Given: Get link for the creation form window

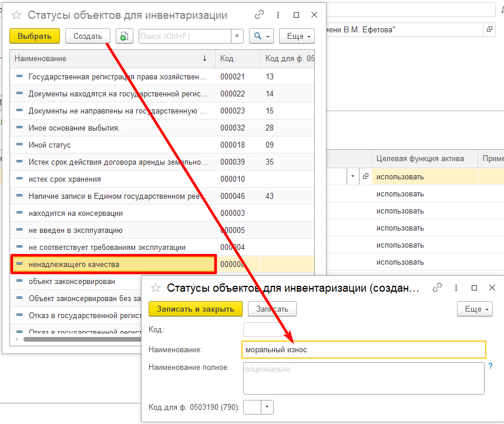Looking at the screenshot, I should (437, 288).
